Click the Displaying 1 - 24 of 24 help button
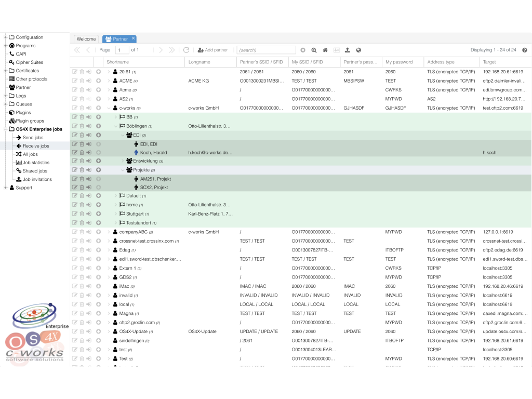532x399 pixels. (x=524, y=50)
